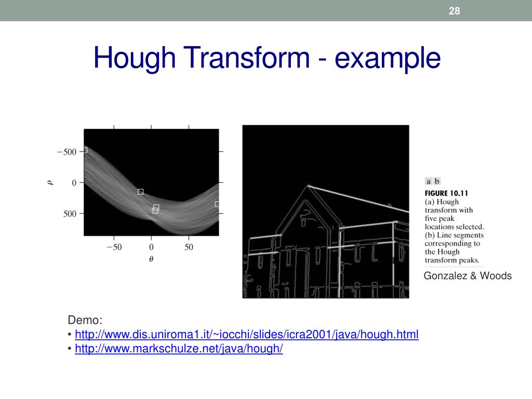
Task: Click the 'Demo:' label
Action: pos(85,320)
